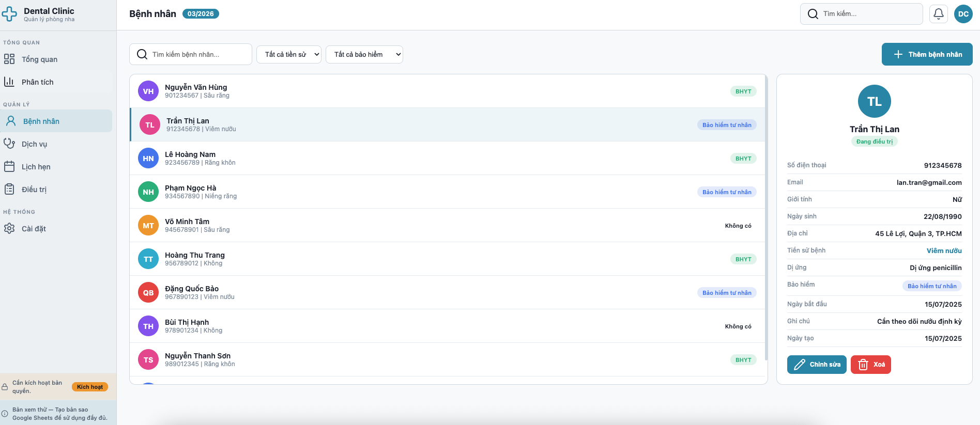Open the DC user avatar menu
Image resolution: width=980 pixels, height=425 pixels.
point(963,14)
